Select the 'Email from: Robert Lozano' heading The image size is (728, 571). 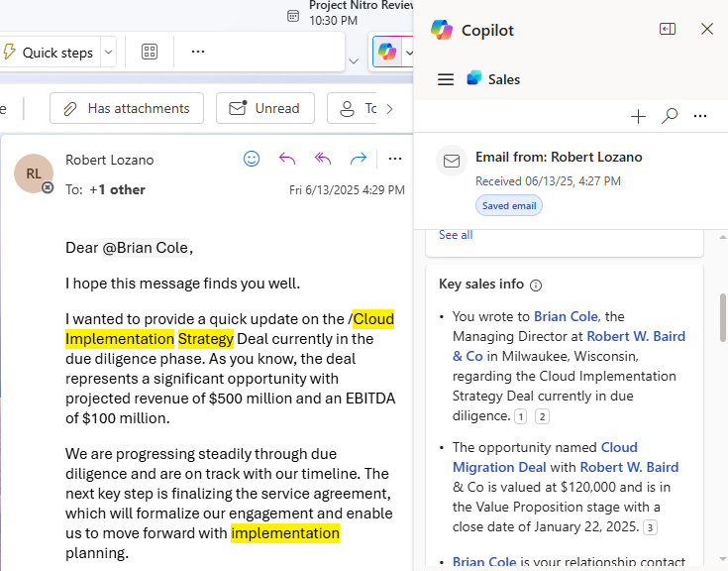click(x=559, y=157)
